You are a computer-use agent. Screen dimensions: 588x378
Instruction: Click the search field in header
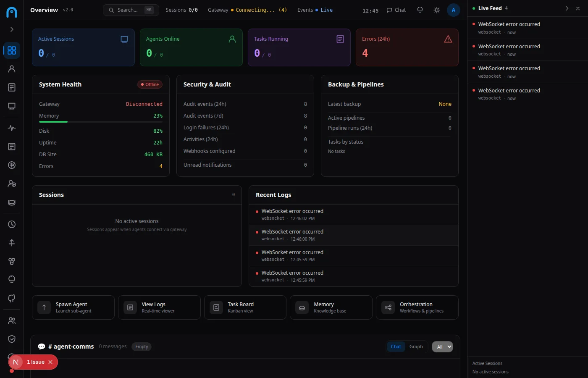(131, 10)
